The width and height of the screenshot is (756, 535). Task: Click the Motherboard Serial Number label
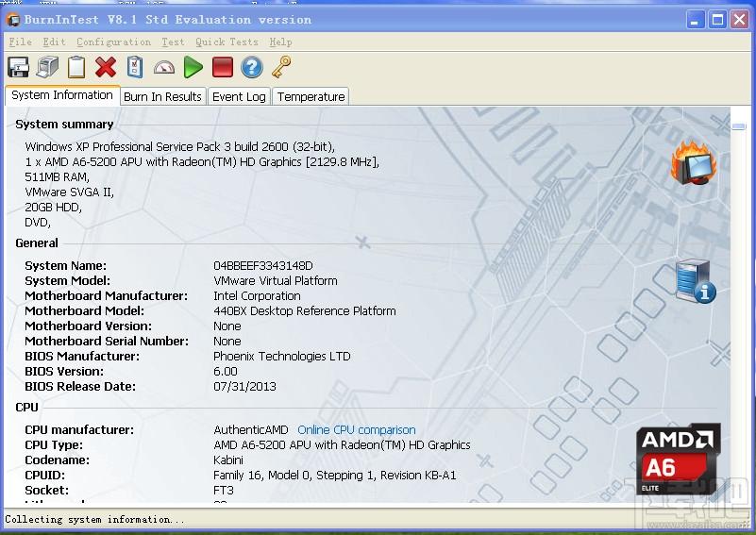click(x=107, y=342)
